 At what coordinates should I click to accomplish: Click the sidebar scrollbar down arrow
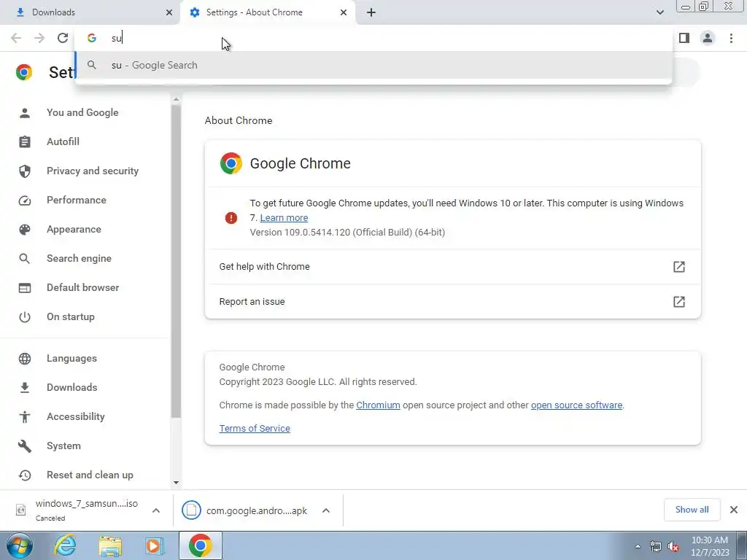pos(176,483)
